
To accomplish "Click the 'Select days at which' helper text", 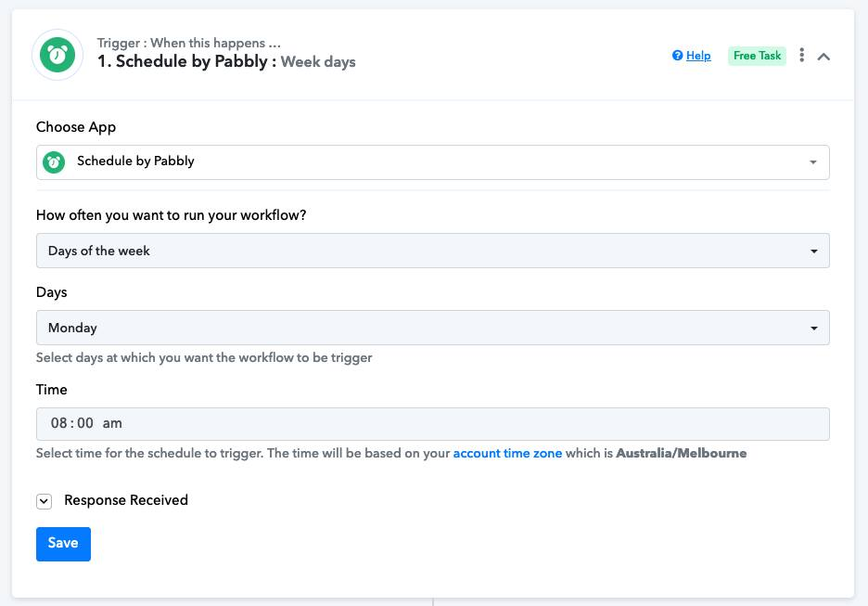I will coord(204,358).
